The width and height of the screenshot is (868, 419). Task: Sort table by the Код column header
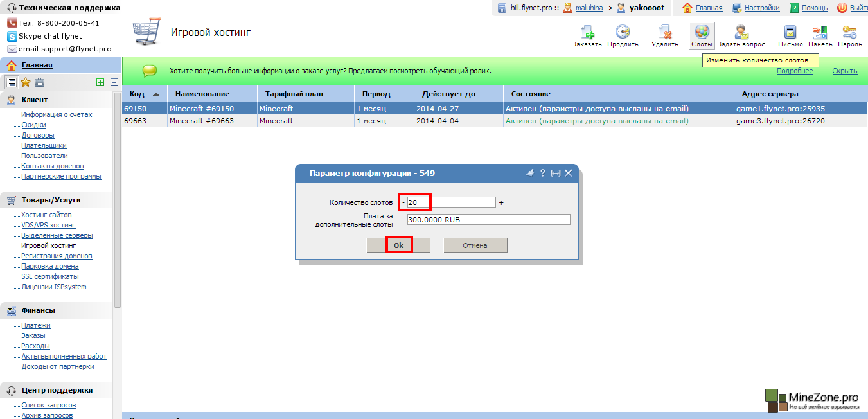[x=137, y=94]
